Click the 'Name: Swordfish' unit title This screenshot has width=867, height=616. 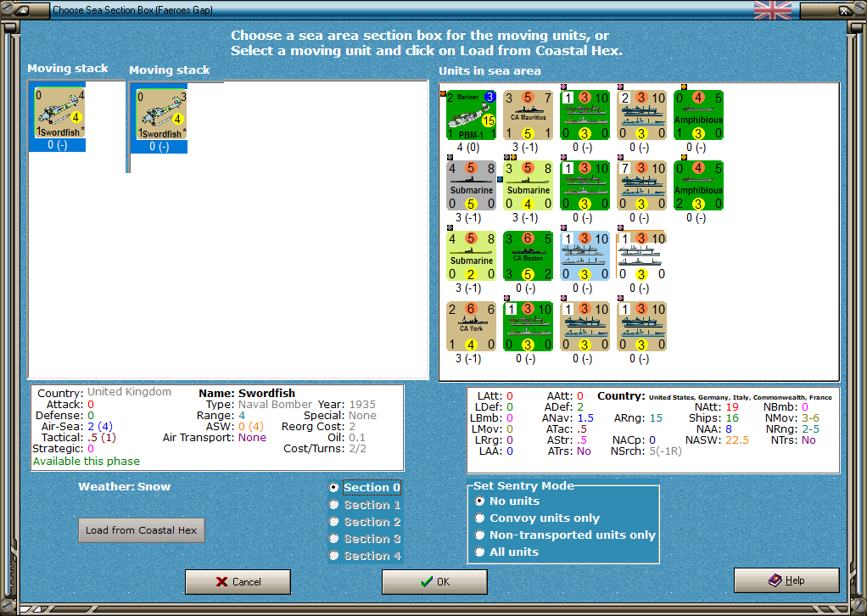[247, 393]
